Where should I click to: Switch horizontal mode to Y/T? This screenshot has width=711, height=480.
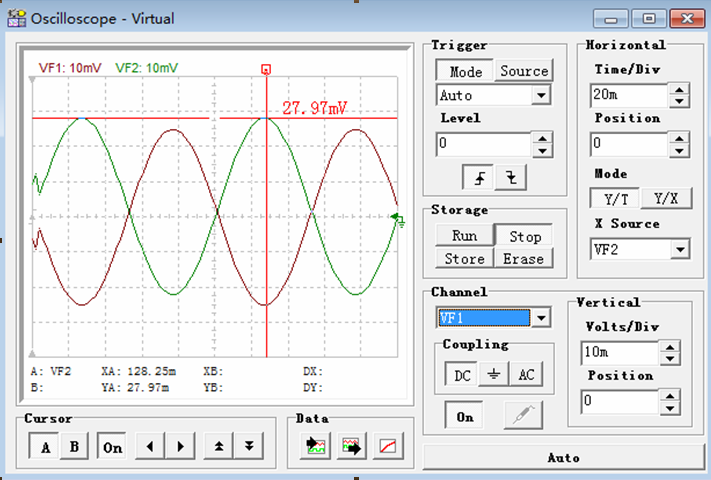pyautogui.click(x=615, y=199)
